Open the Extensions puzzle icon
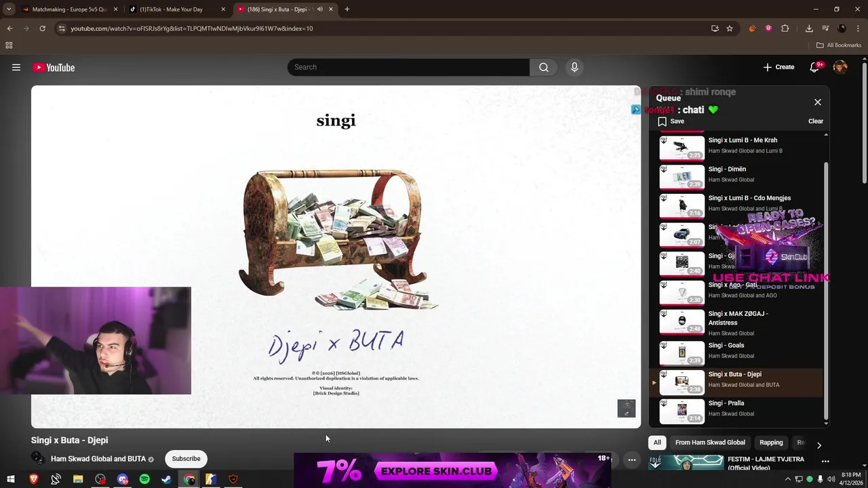The height and width of the screenshot is (488, 868). click(x=785, y=28)
